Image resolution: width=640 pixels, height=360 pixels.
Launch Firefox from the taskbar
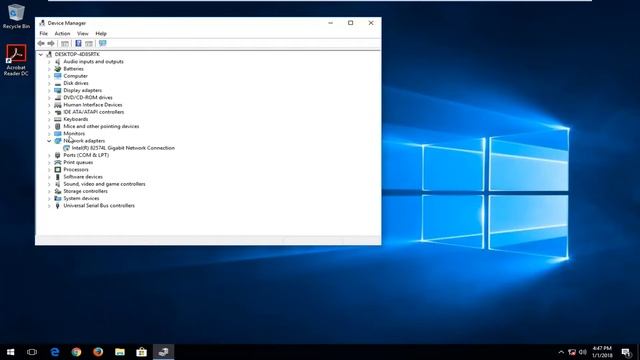coord(98,352)
